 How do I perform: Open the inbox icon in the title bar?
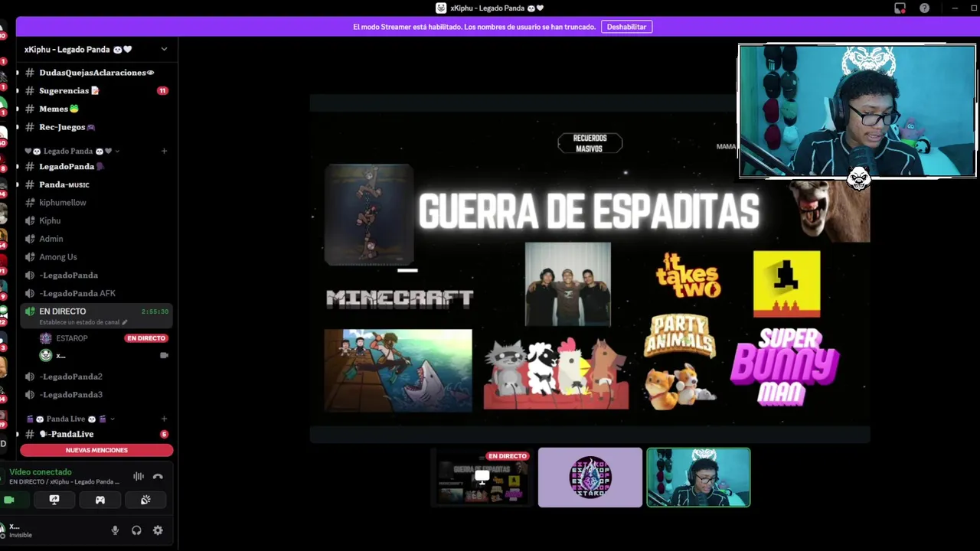(x=900, y=8)
